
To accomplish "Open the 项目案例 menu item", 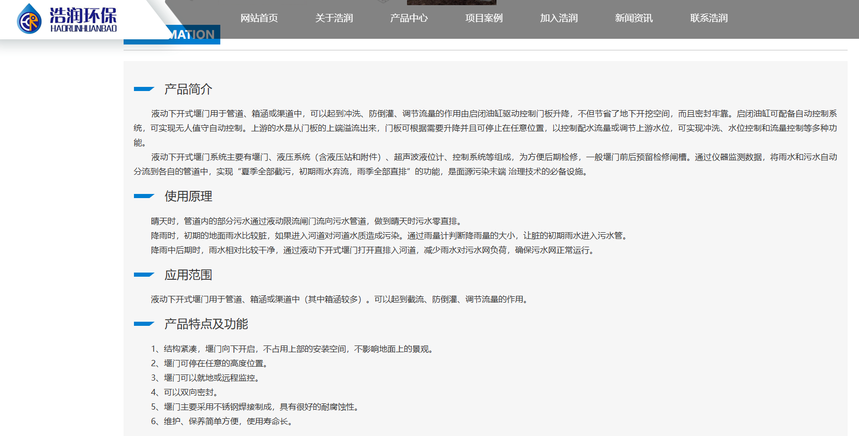I will pyautogui.click(x=484, y=18).
